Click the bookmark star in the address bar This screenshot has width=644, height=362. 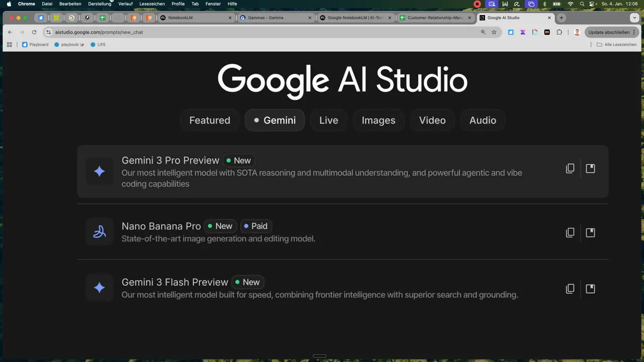pos(494,32)
